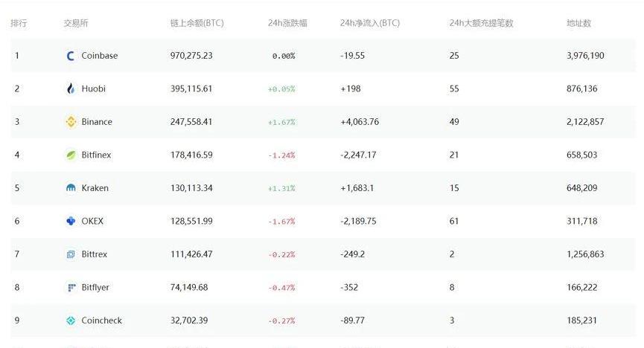Click the Binance diamond logo icon
The width and height of the screenshot is (644, 348).
[x=71, y=122]
